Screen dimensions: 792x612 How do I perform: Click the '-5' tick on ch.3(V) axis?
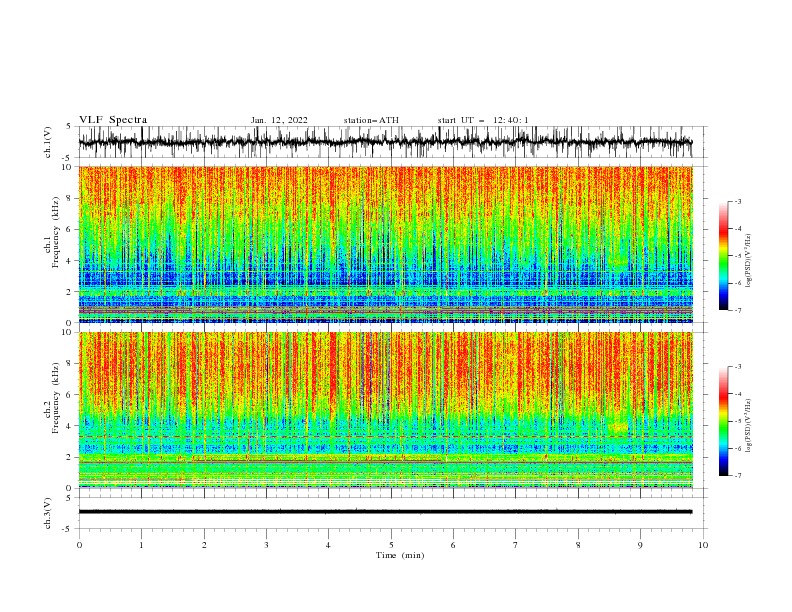[68, 529]
